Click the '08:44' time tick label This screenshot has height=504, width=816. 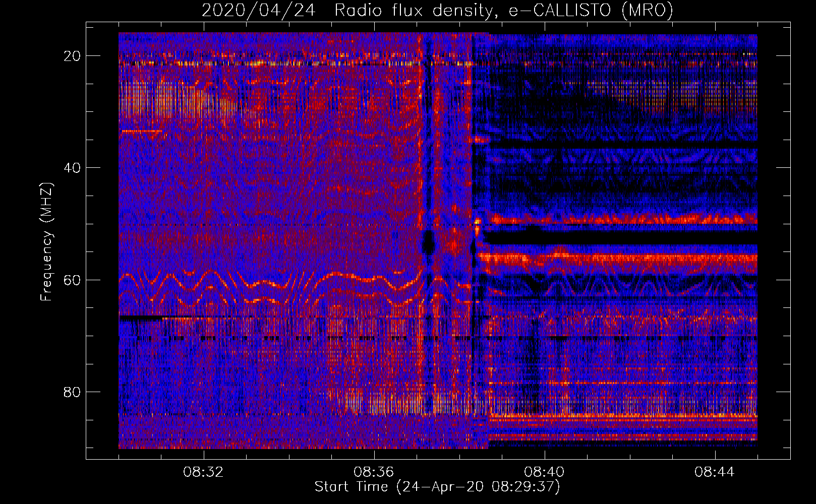[715, 472]
